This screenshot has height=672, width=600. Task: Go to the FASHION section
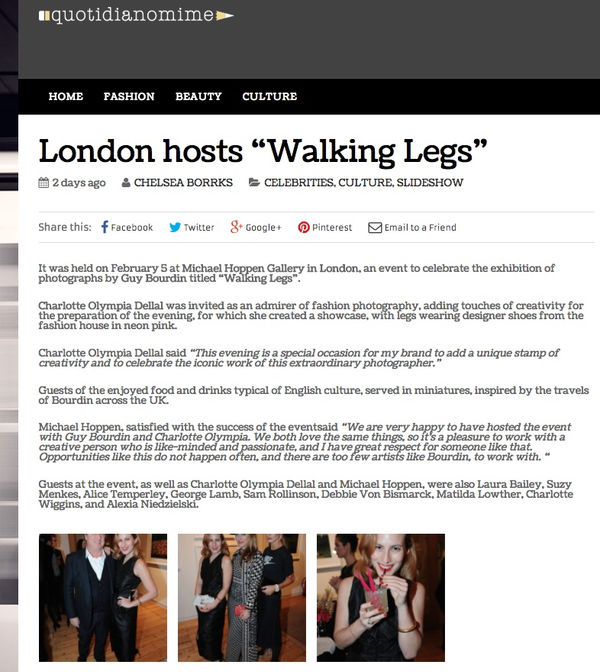click(129, 96)
